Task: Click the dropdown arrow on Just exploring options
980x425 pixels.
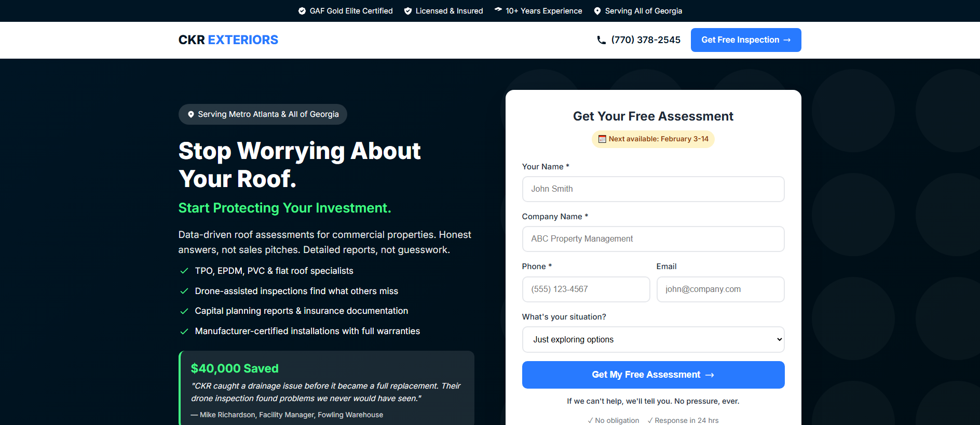Action: point(779,339)
